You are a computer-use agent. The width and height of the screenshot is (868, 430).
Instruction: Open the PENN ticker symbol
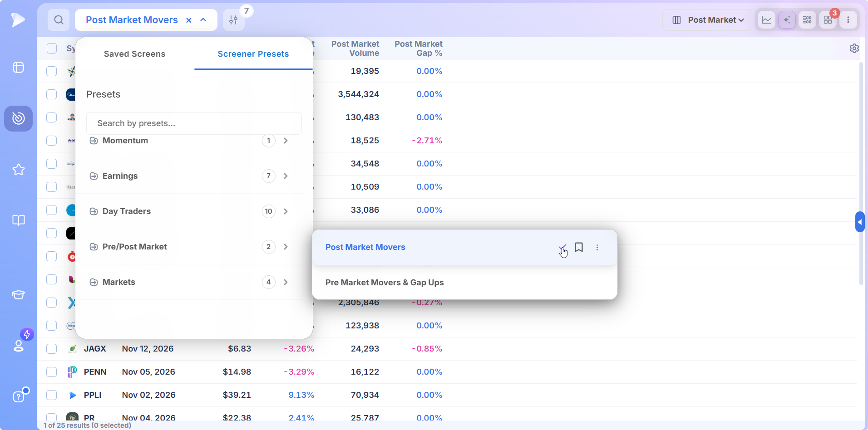pos(95,372)
